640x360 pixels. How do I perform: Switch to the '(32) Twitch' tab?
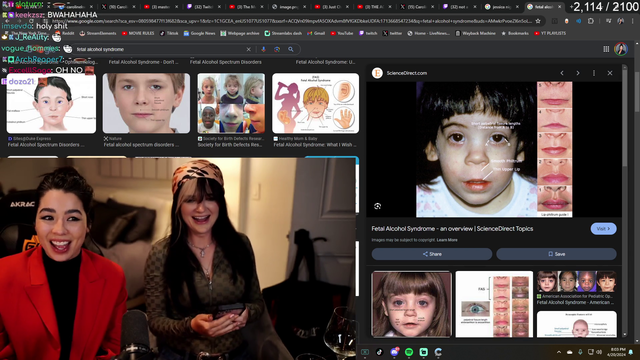(203, 7)
